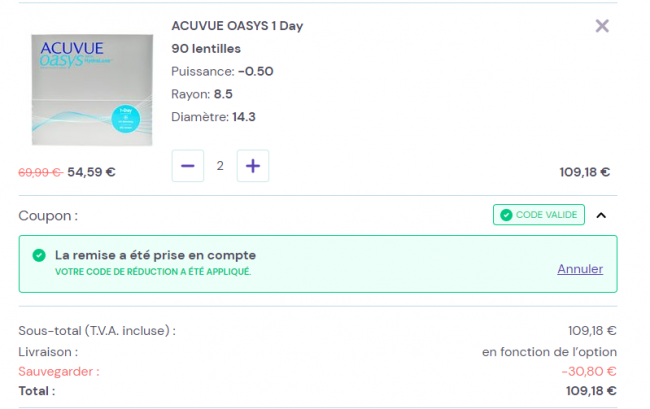The width and height of the screenshot is (650, 409).
Task: Click the green check icon in CODE VALIDE badge
Action: point(506,215)
